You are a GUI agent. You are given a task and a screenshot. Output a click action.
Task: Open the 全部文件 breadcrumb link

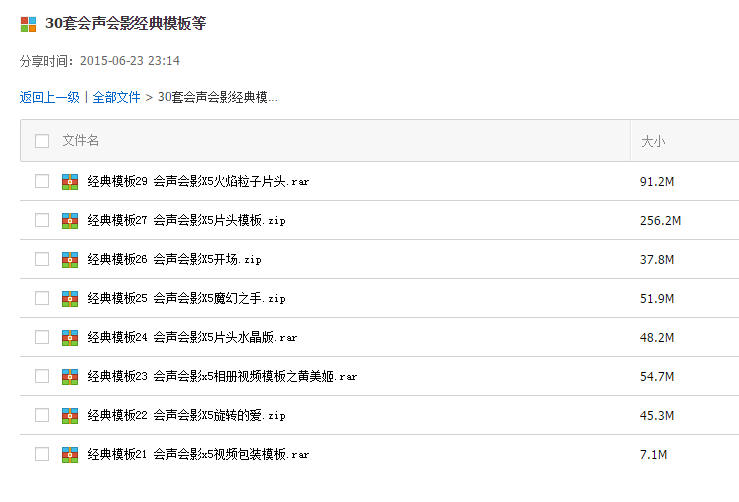click(116, 97)
